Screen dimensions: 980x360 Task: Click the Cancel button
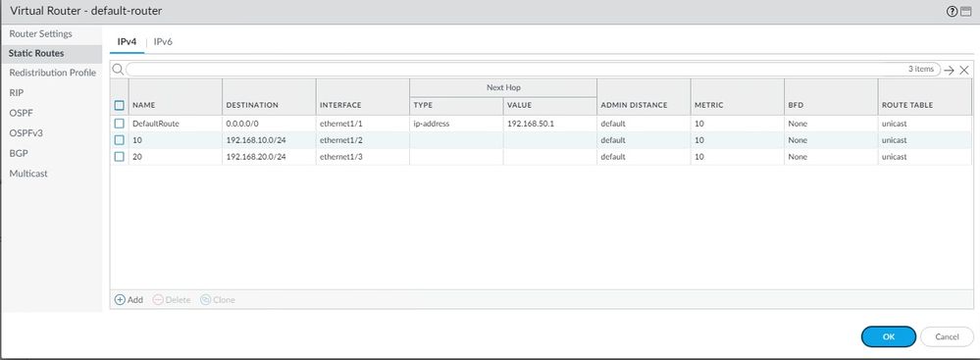[947, 336]
